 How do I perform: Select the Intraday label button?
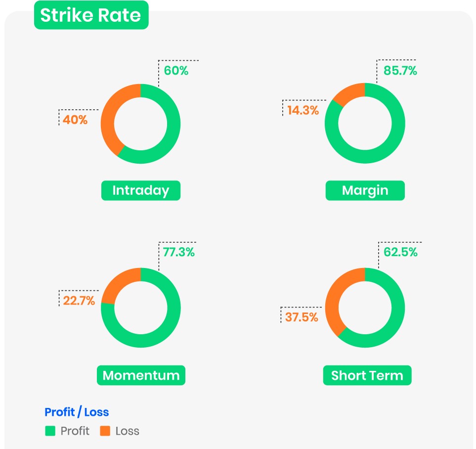point(141,190)
